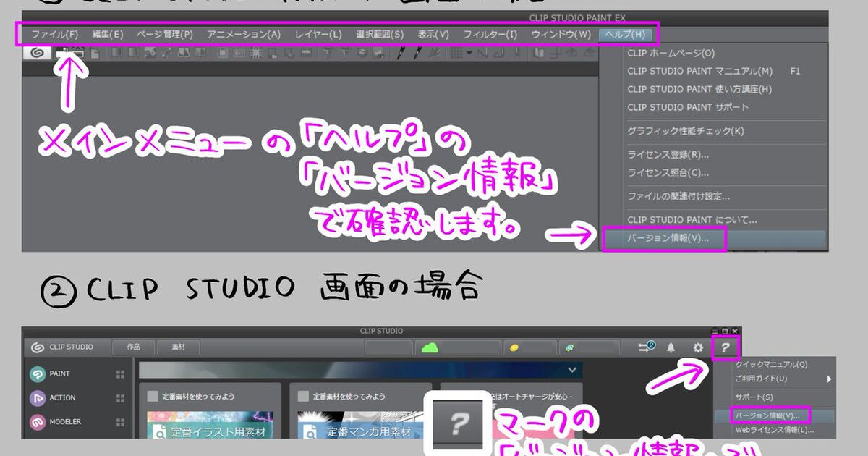Switch to the 素材 tab
Image resolution: width=868 pixels, height=456 pixels.
(x=177, y=347)
